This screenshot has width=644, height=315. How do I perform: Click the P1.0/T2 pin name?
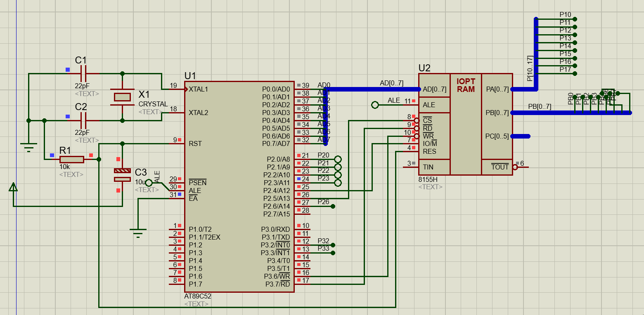click(x=200, y=230)
